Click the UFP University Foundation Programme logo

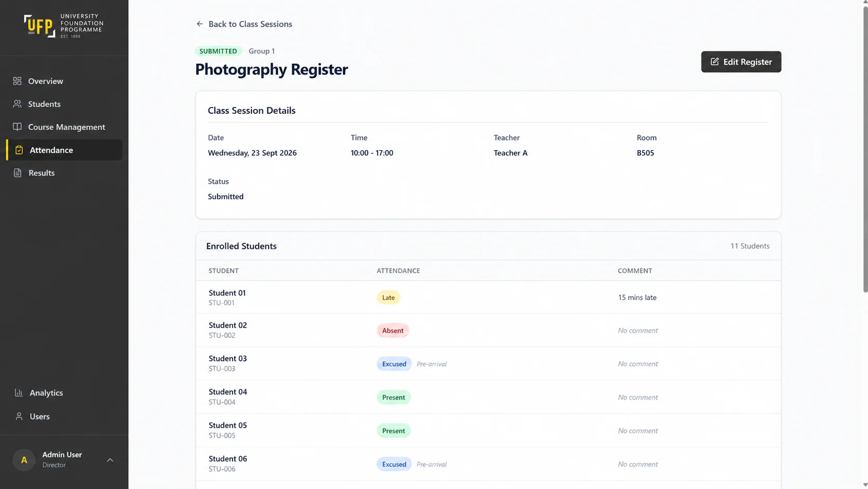[x=64, y=26]
